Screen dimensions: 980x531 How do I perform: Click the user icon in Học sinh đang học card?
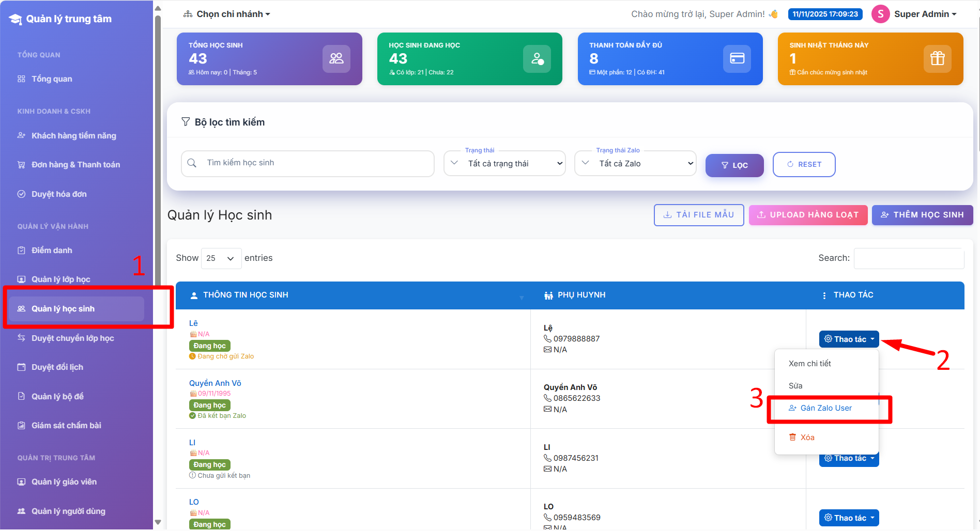tap(537, 58)
